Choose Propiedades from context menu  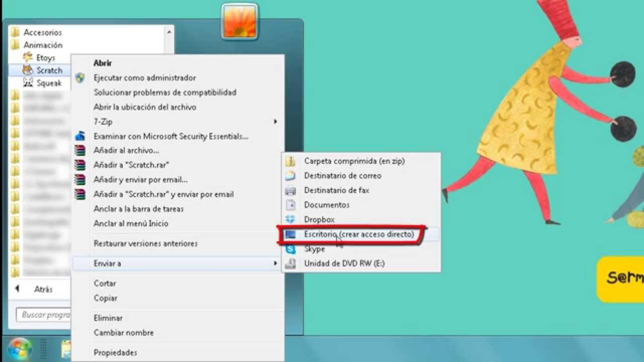click(115, 352)
